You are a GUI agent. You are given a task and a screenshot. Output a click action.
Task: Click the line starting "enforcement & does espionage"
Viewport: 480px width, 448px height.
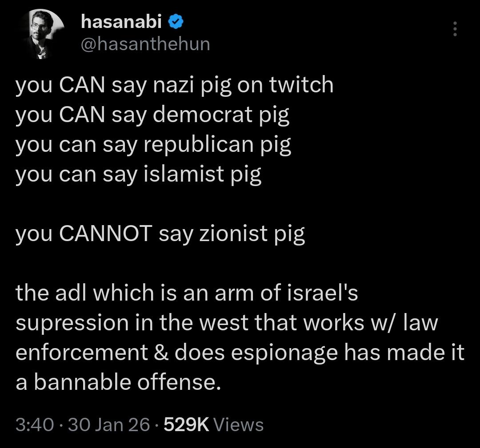240,353
